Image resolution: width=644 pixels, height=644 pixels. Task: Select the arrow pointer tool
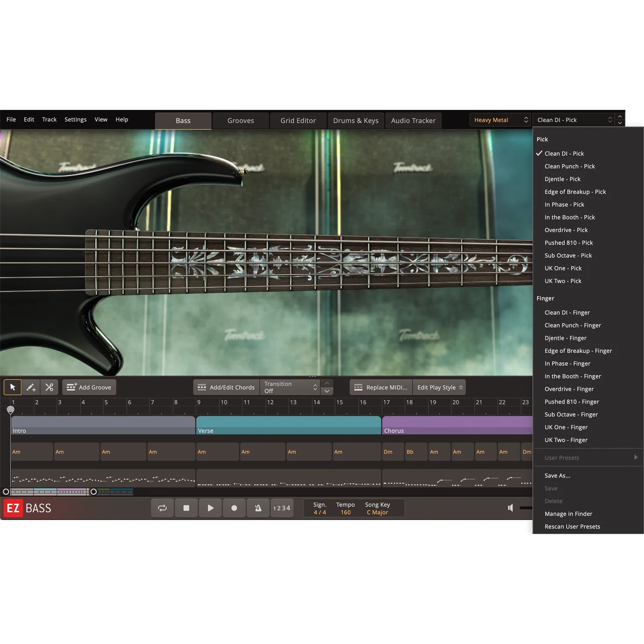12,387
